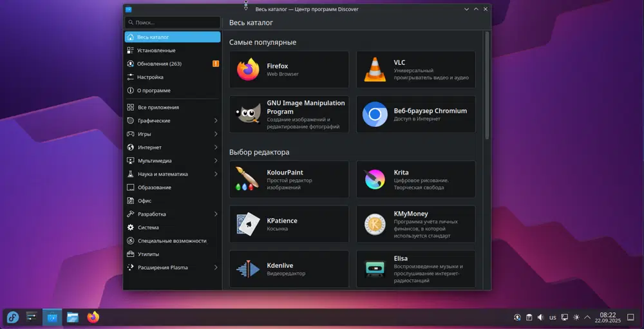Launch Firefox from the taskbar

(x=93, y=317)
